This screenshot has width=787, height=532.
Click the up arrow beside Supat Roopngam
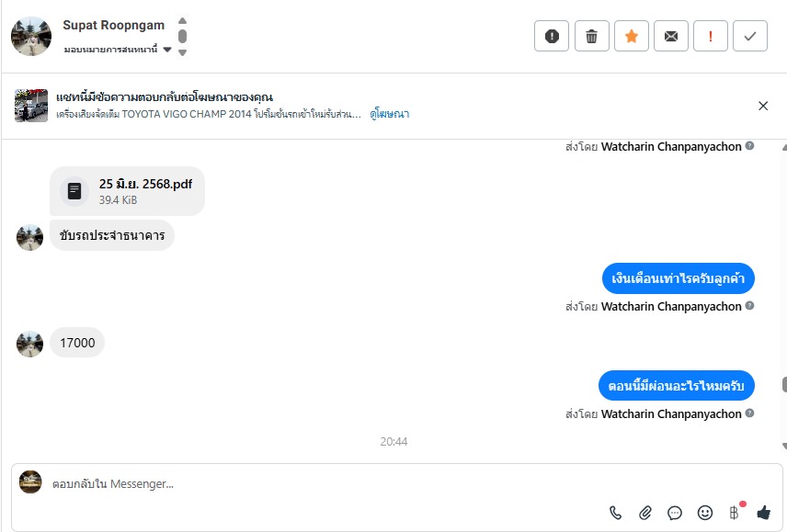click(182, 21)
